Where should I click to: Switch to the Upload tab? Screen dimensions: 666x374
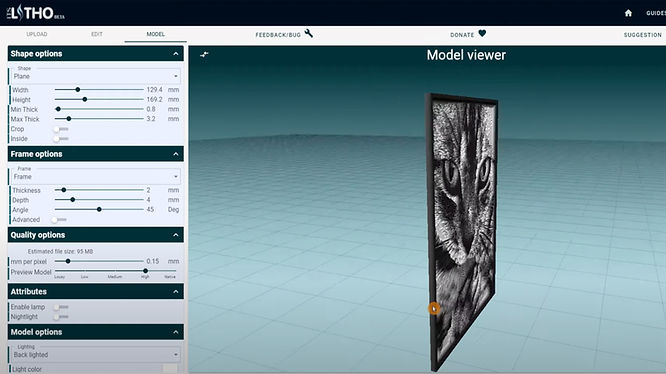click(x=37, y=34)
